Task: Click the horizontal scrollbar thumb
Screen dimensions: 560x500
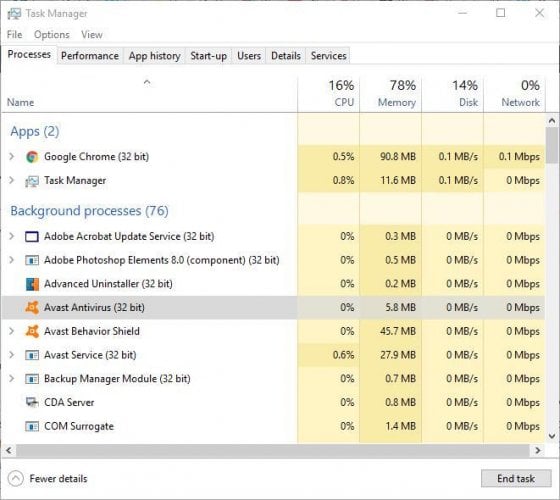Action: pos(272,450)
